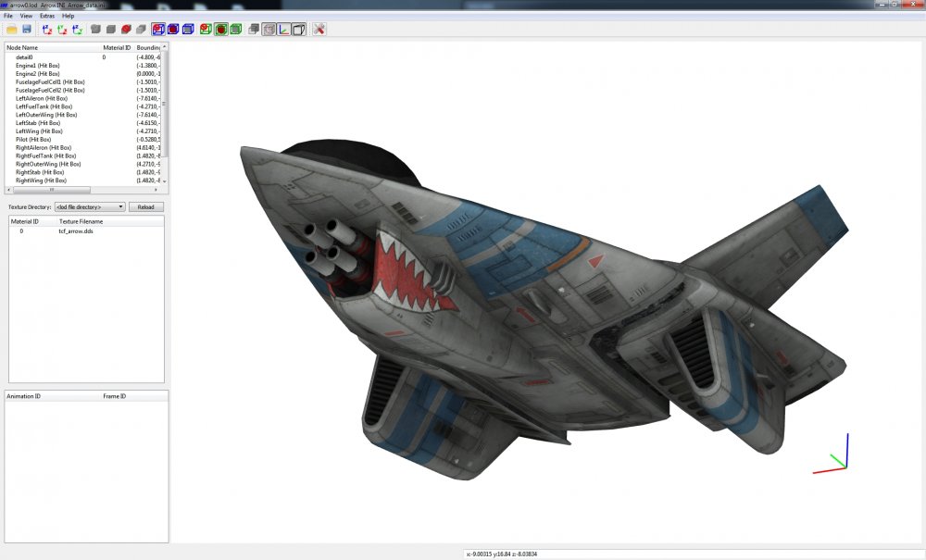Click the red sphere shading icon
The height and width of the screenshot is (560, 926).
click(x=126, y=29)
